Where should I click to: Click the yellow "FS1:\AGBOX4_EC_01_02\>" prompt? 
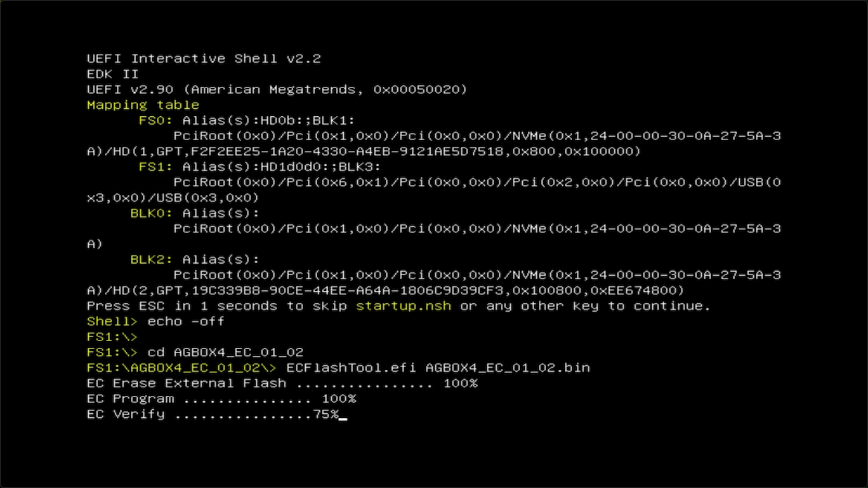(182, 368)
